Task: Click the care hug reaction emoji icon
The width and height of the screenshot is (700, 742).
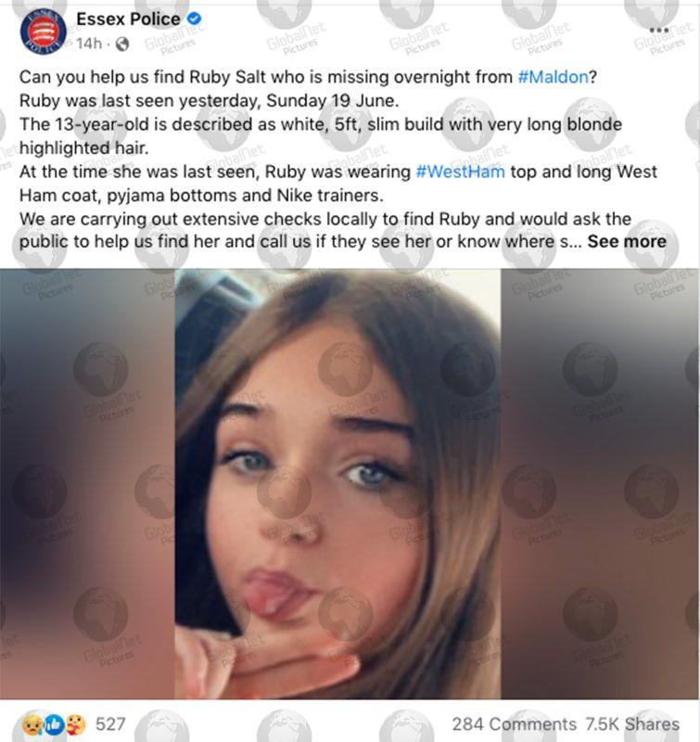Action: tap(76, 724)
